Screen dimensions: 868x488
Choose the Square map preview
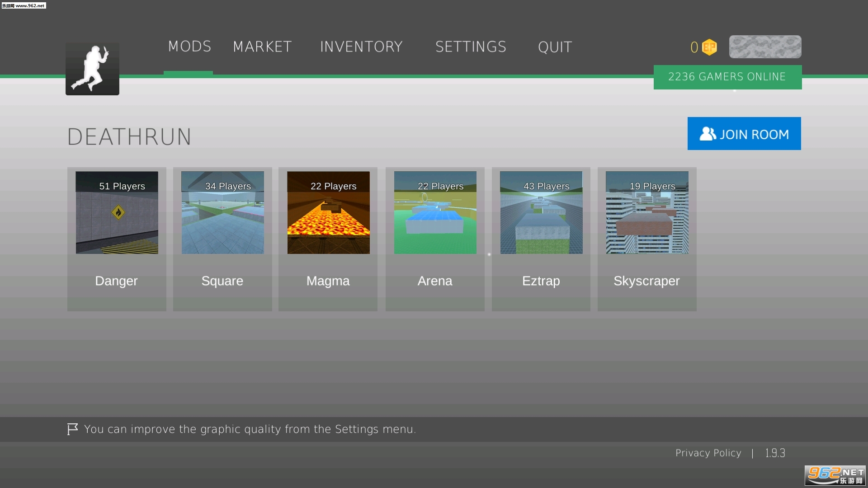pyautogui.click(x=222, y=212)
